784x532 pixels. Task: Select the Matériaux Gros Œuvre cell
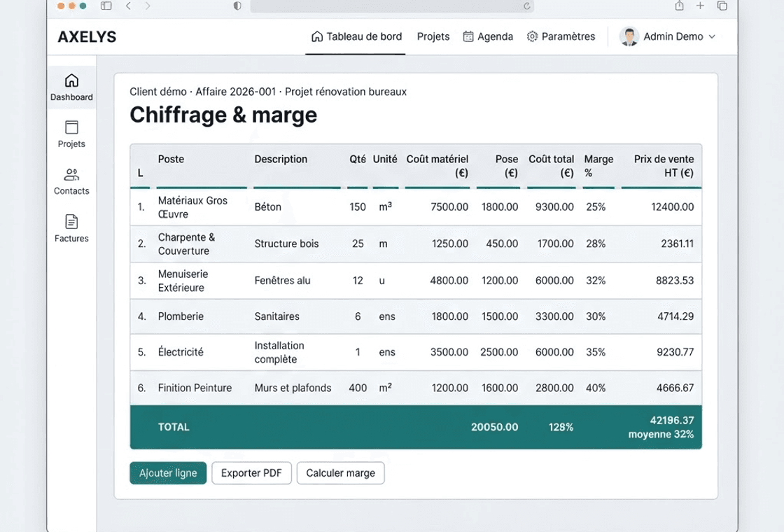point(192,207)
